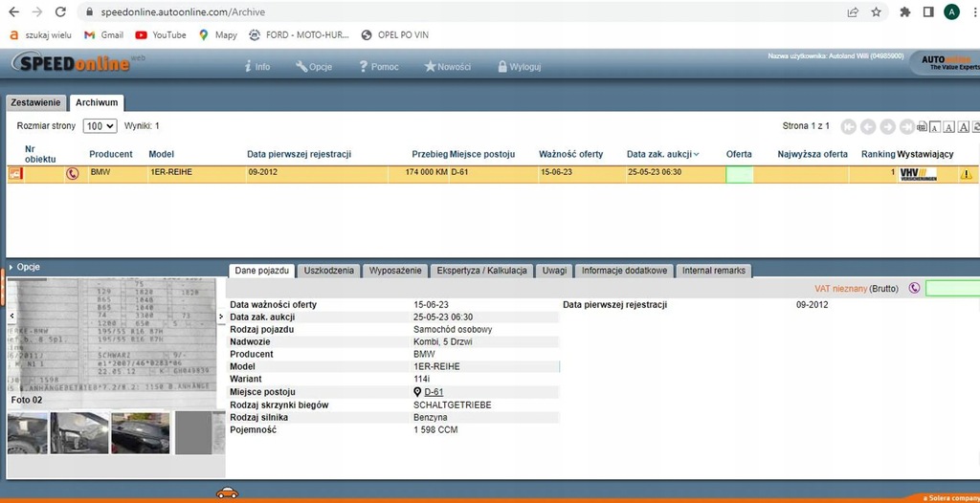Show the next photo with right arrow
Viewport: 980px width, 503px height.
tap(221, 316)
